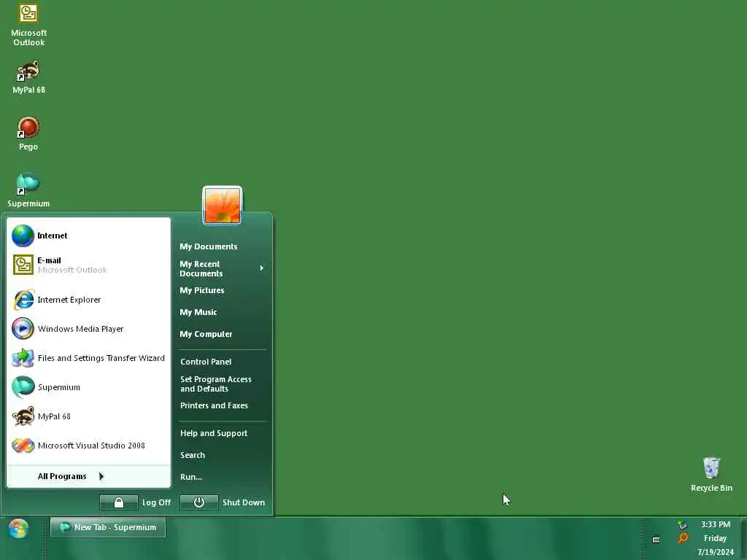Click the All Programs label

(x=62, y=476)
